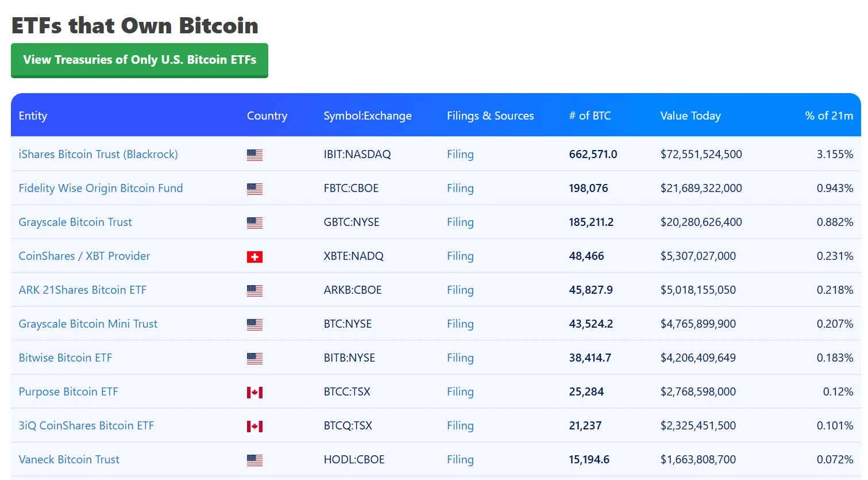Click the 662,571.0 BTC value
This screenshot has width=868, height=480.
pyautogui.click(x=593, y=154)
